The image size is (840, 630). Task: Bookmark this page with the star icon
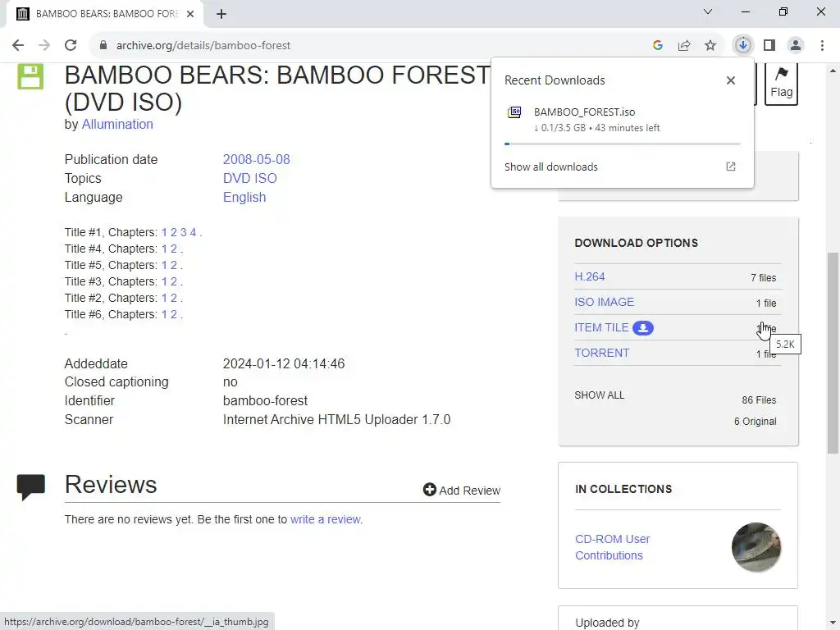pyautogui.click(x=710, y=46)
